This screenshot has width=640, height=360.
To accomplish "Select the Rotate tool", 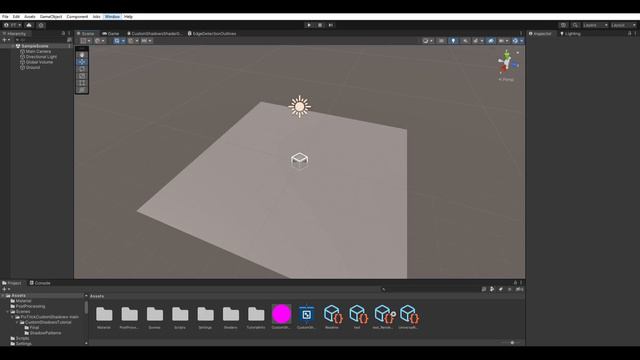I will coord(82,69).
